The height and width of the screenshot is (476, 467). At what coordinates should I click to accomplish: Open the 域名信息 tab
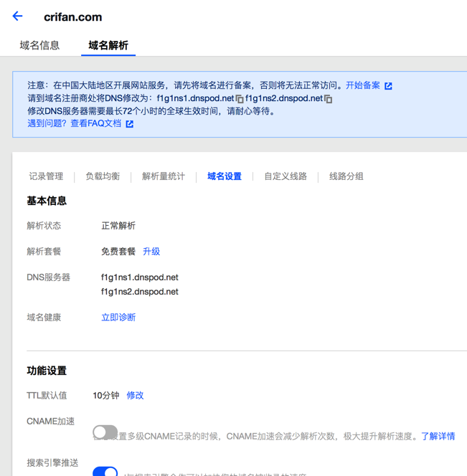(39, 46)
